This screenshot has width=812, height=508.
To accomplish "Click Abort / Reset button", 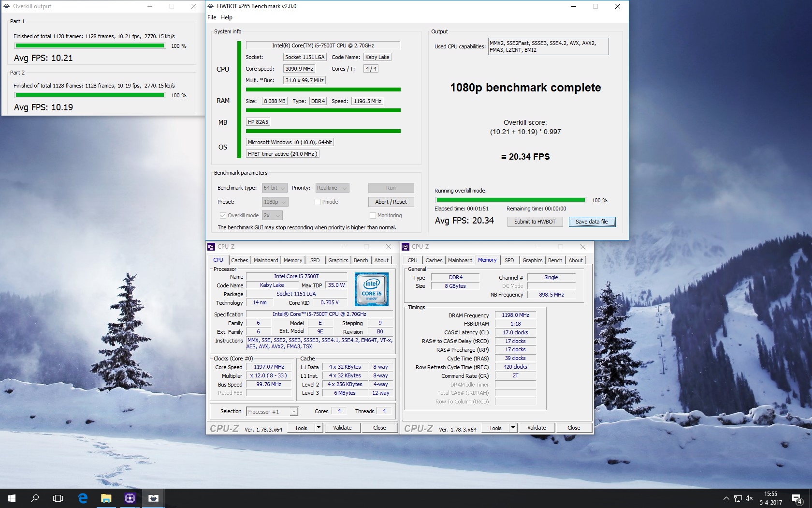I will point(391,202).
